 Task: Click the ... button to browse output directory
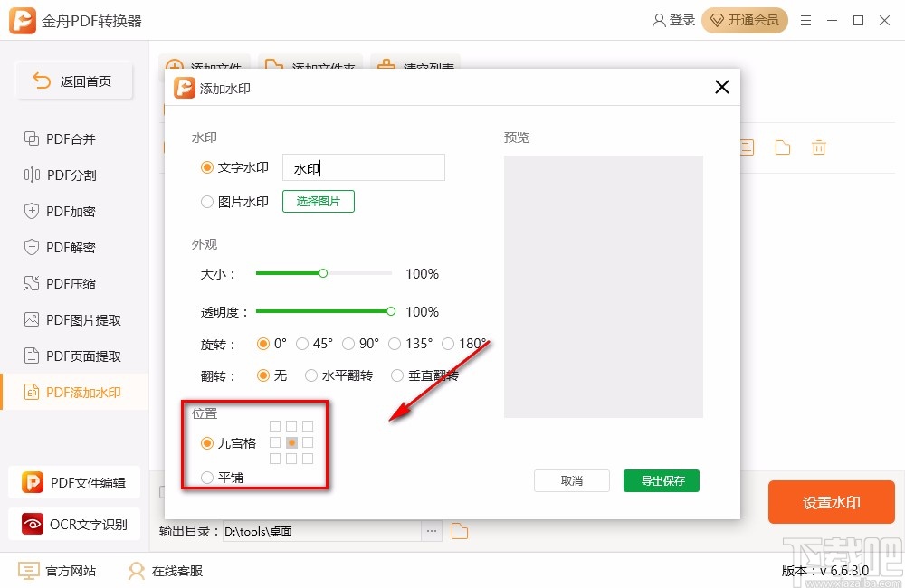432,532
